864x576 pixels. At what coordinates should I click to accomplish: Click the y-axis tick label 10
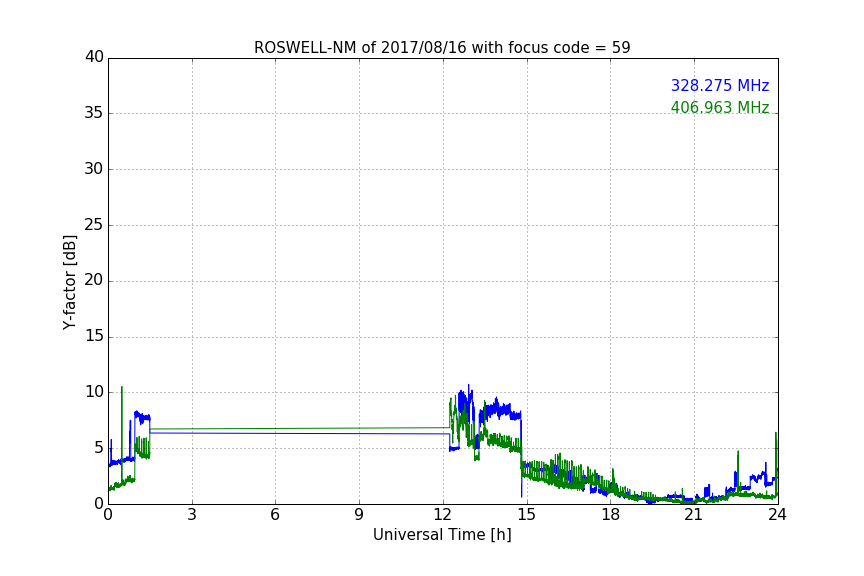[x=94, y=392]
